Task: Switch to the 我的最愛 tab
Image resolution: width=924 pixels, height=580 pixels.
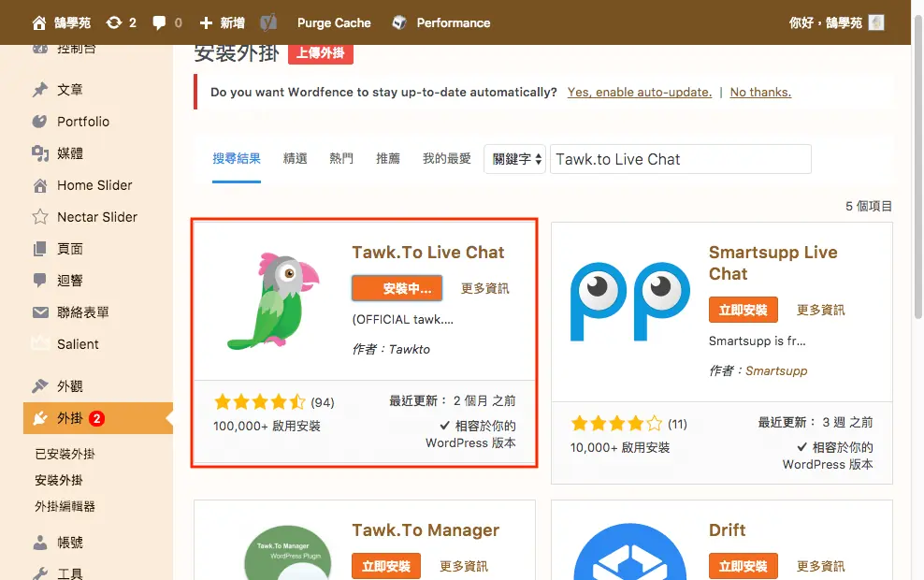Action: (447, 158)
